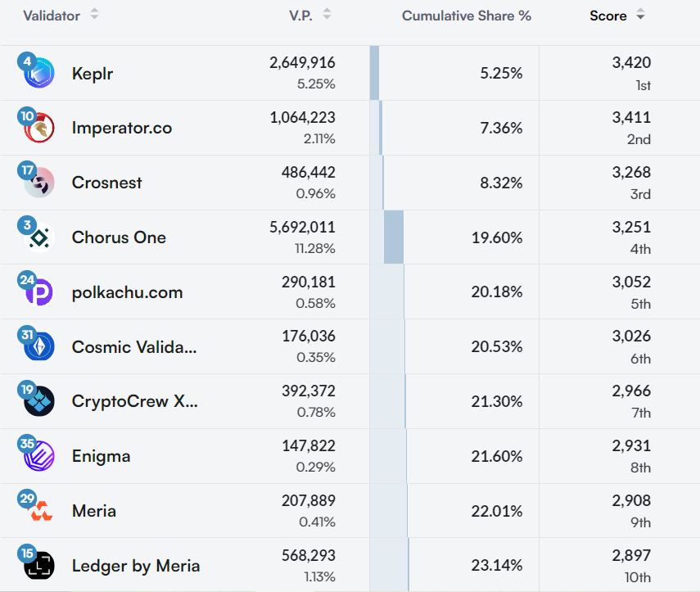Screen dimensions: 700x592
Task: Click Chorus One cumulative share bar
Action: (394, 237)
